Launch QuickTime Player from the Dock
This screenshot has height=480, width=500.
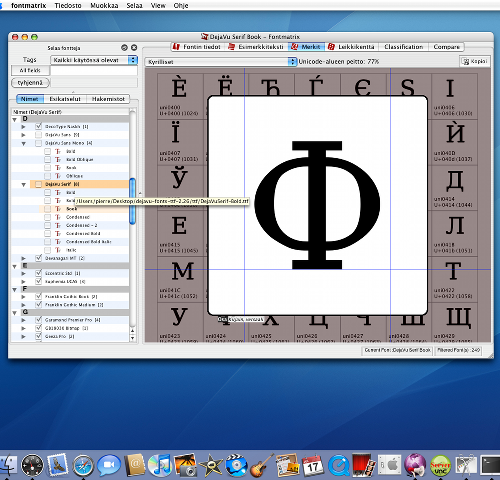[x=338, y=465]
